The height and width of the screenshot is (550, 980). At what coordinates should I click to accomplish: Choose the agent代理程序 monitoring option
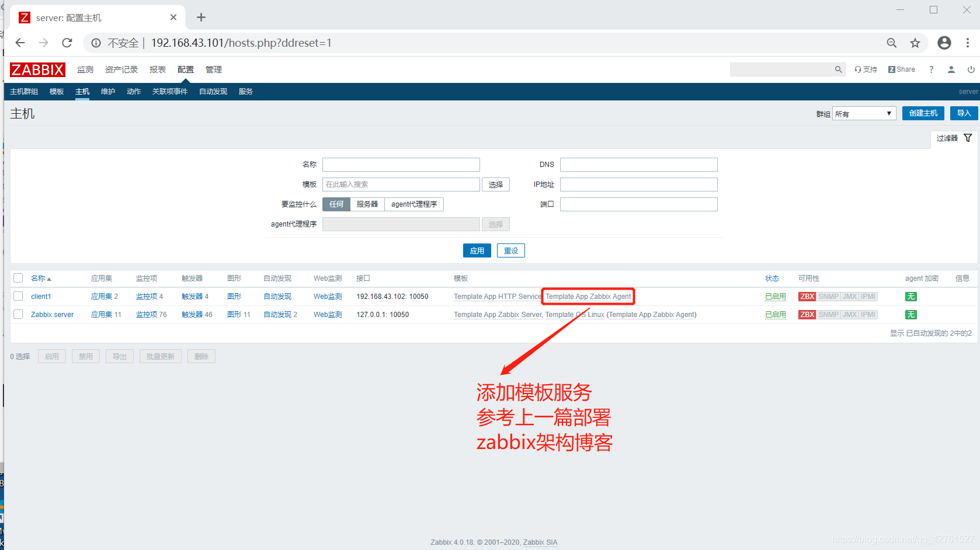coord(414,204)
